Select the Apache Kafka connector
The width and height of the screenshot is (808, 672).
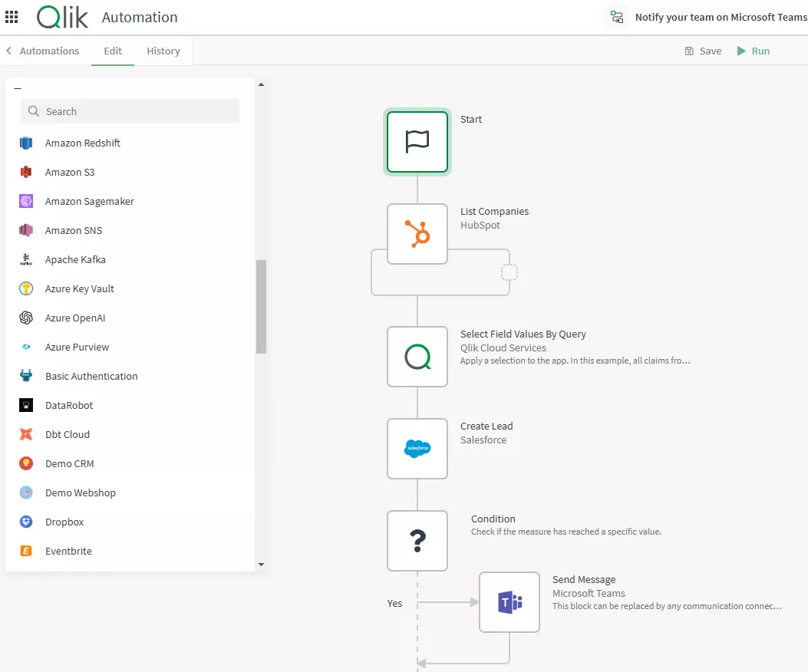click(74, 259)
